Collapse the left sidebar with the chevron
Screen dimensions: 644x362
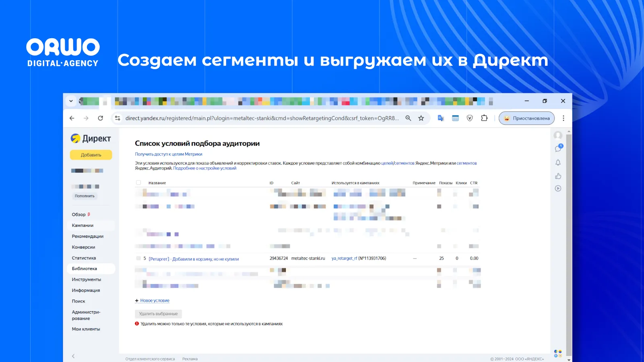point(73,356)
